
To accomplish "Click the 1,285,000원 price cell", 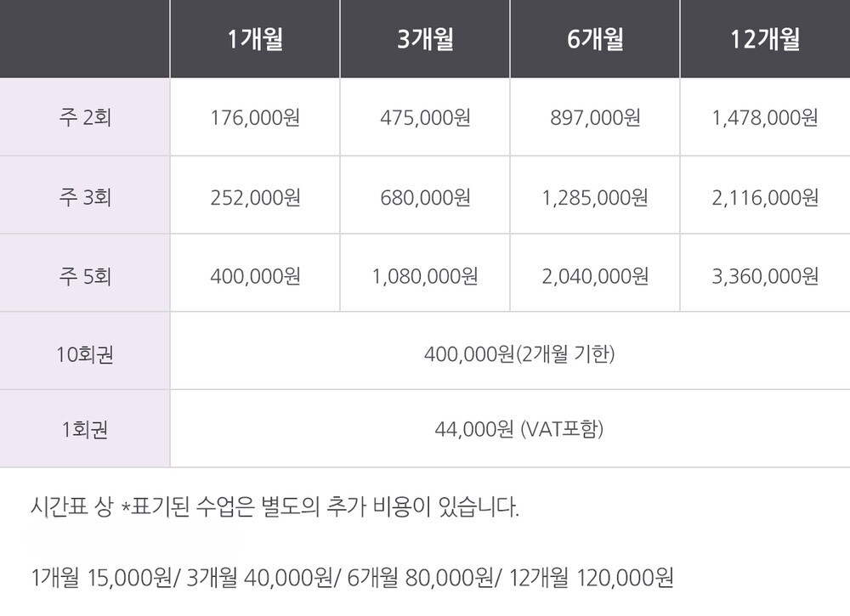I will [x=595, y=197].
